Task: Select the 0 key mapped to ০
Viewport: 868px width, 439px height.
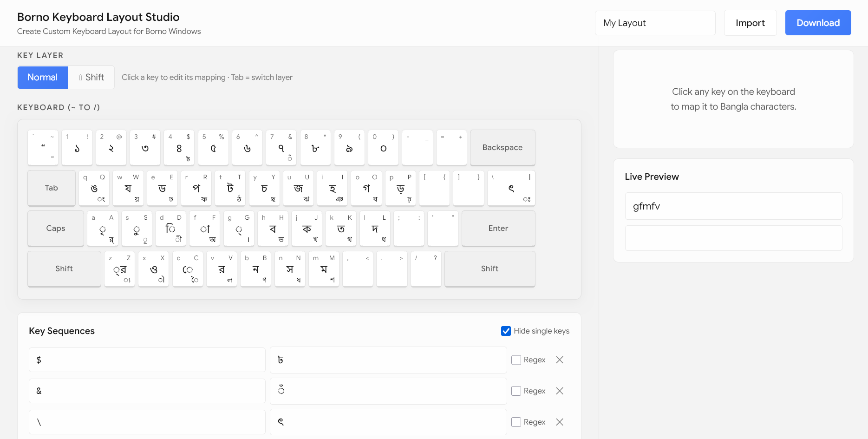Action: (x=384, y=148)
